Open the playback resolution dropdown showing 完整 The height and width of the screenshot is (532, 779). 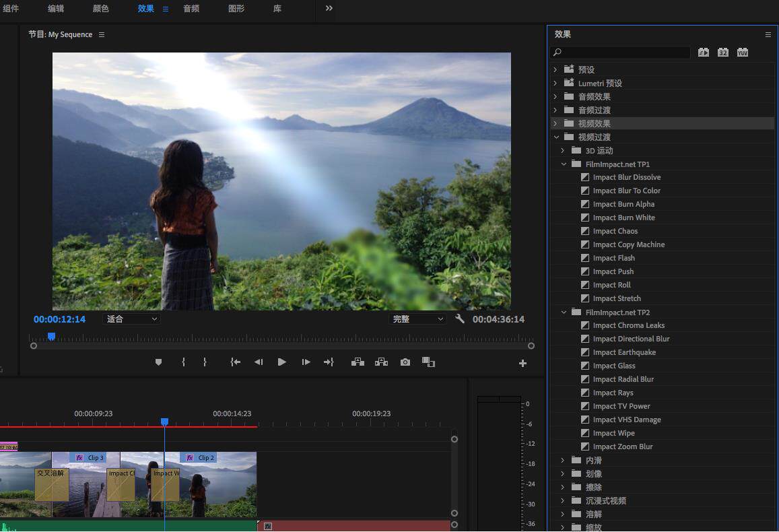[418, 319]
